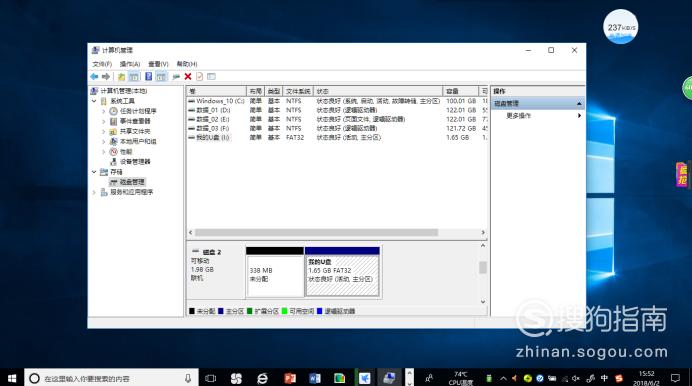This screenshot has width=692, height=386.
Task: Select the Windows_10 (C:) volume row
Action: pyautogui.click(x=337, y=101)
